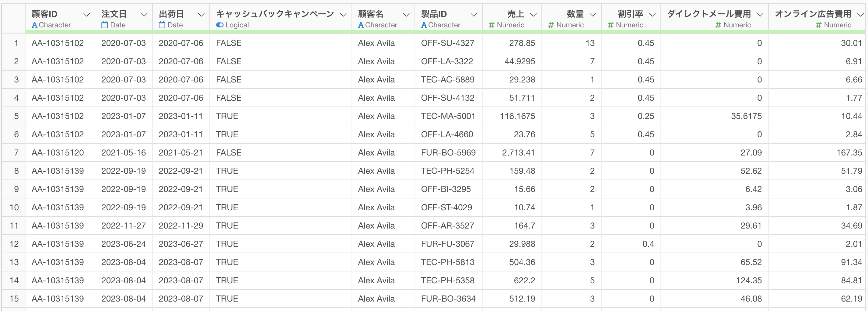Click quantity value 13

590,43
